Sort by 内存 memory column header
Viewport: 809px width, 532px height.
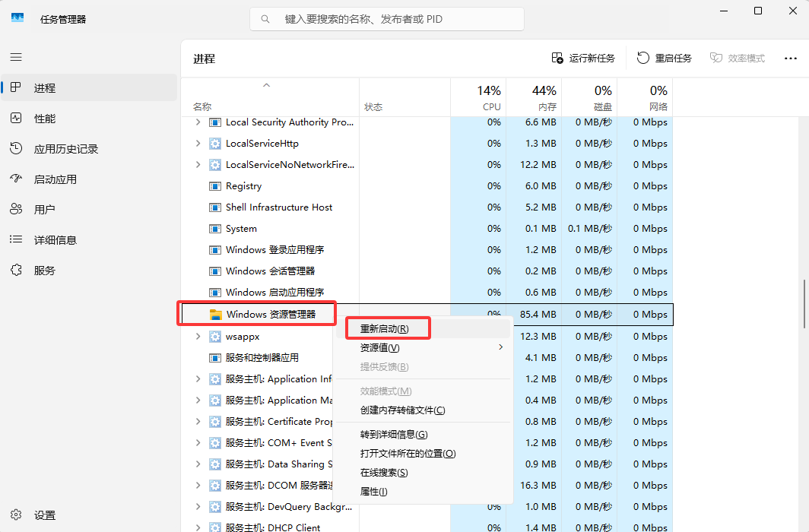pyautogui.click(x=534, y=97)
